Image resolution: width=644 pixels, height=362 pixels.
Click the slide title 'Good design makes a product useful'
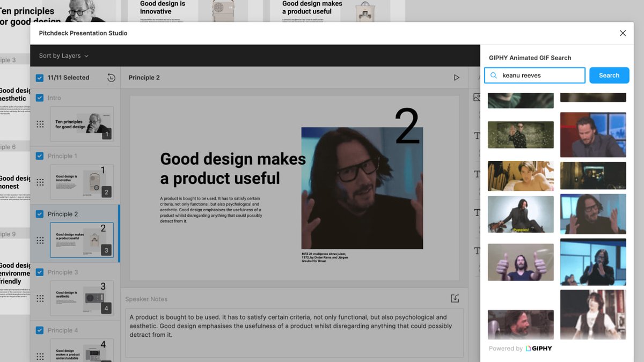click(x=233, y=168)
